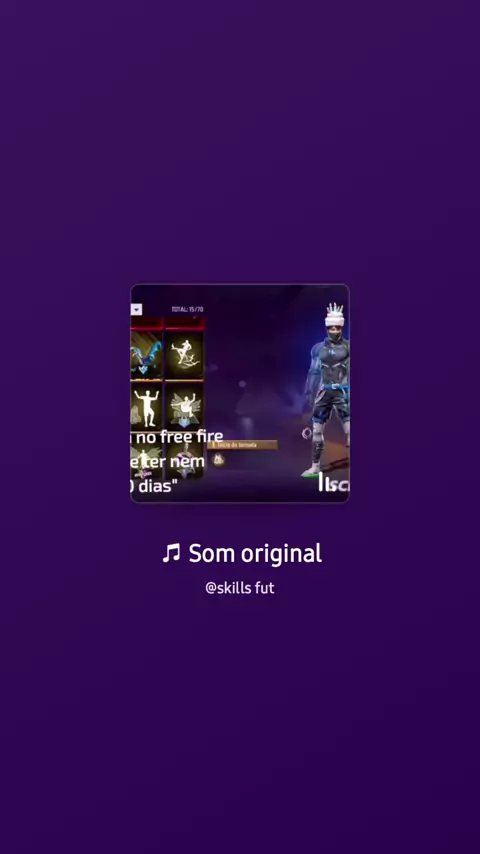Viewport: 480px width, 854px height.
Task: Open the dropdown arrow above the emote grid
Action: coord(136,309)
